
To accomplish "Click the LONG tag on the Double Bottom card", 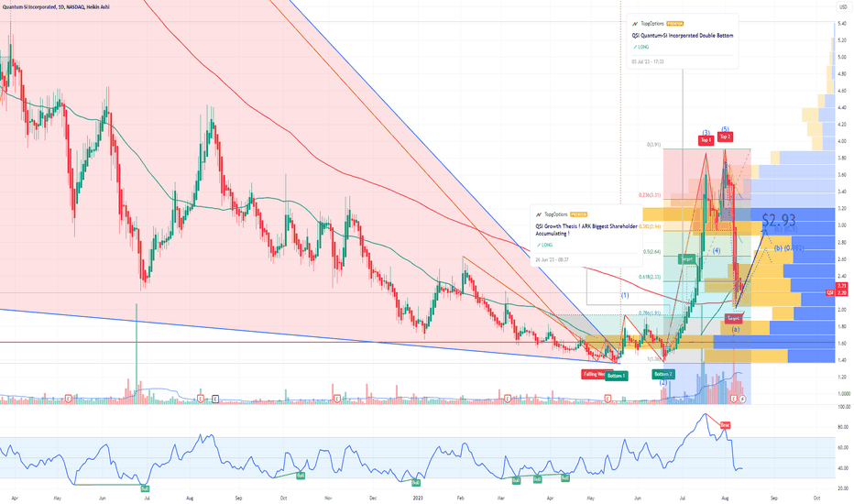I will pos(641,47).
